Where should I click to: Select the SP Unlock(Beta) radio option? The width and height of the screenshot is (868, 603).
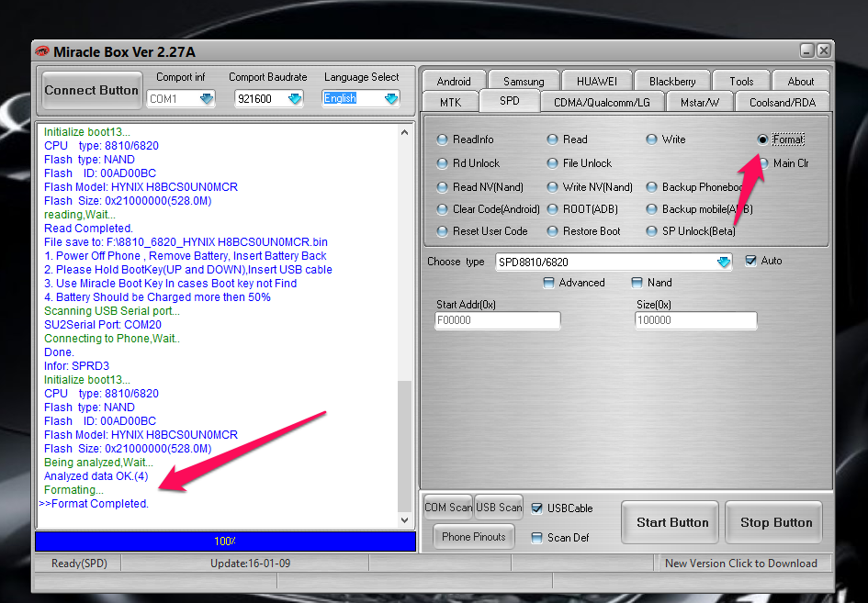pos(651,231)
